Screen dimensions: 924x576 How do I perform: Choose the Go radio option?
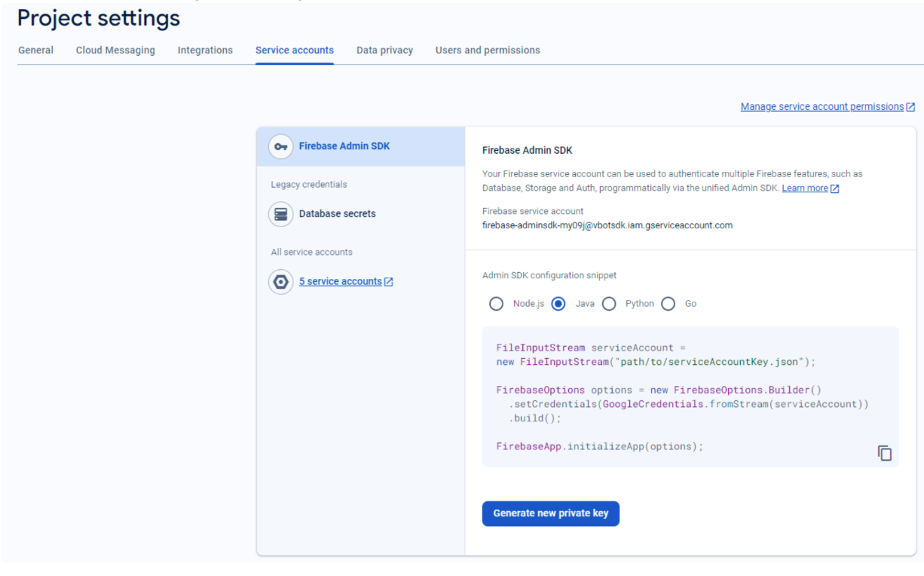click(x=668, y=304)
